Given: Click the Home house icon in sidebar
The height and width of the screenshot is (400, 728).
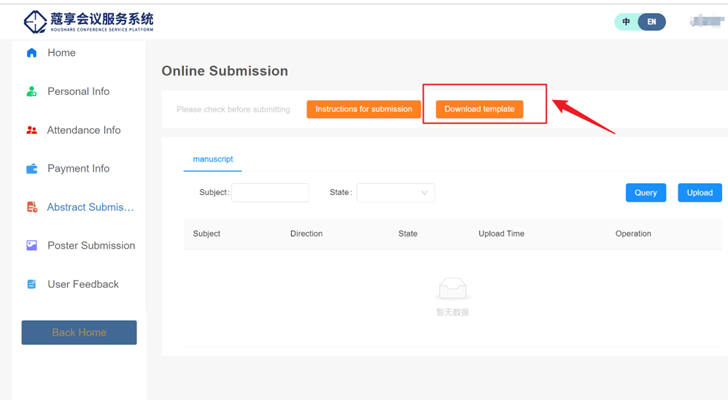Looking at the screenshot, I should (32, 53).
